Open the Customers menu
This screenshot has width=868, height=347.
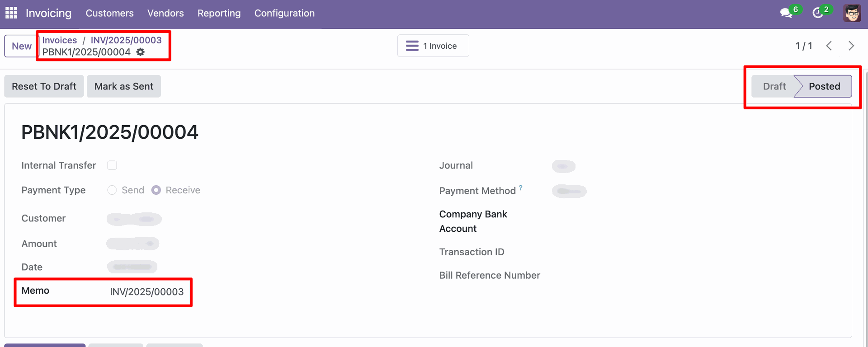click(109, 13)
